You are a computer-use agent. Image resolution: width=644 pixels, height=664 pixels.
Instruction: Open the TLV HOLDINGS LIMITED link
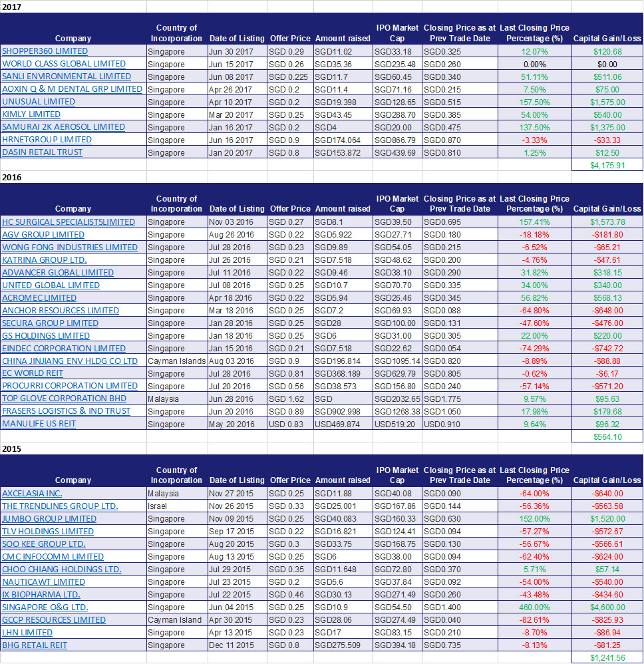pyautogui.click(x=48, y=532)
